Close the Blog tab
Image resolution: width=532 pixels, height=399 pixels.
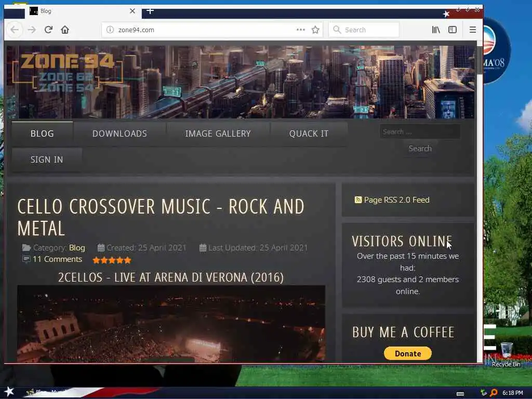132,11
